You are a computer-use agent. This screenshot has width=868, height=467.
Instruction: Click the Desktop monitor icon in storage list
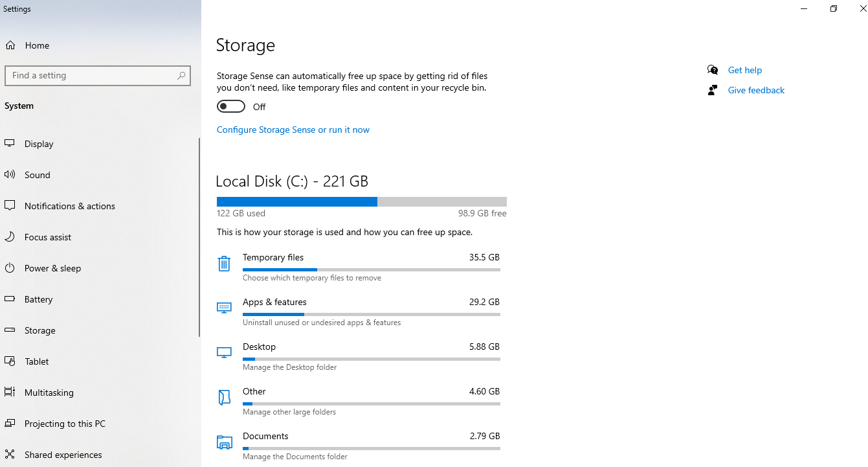224,352
